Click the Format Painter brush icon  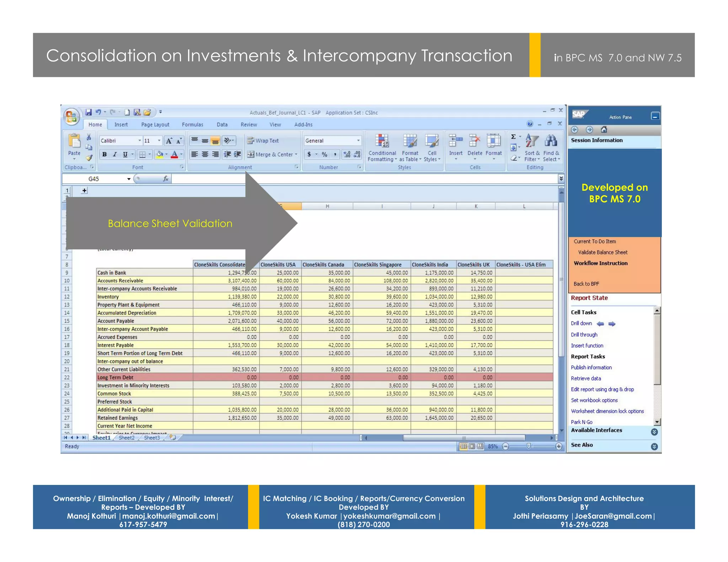89,157
